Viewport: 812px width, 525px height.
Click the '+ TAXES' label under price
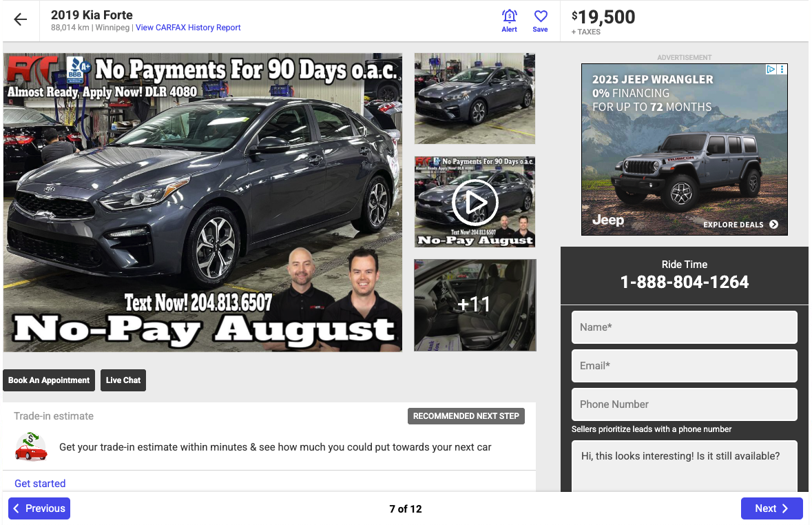pos(585,32)
